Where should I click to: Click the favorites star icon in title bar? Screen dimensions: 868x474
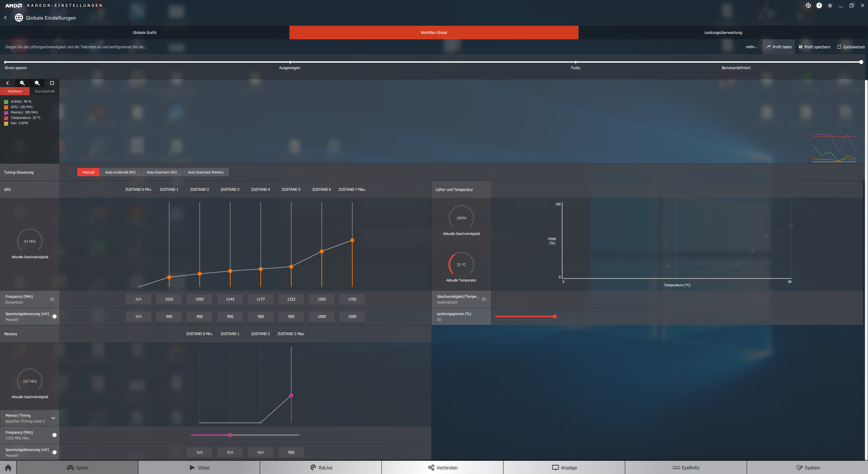point(830,5)
